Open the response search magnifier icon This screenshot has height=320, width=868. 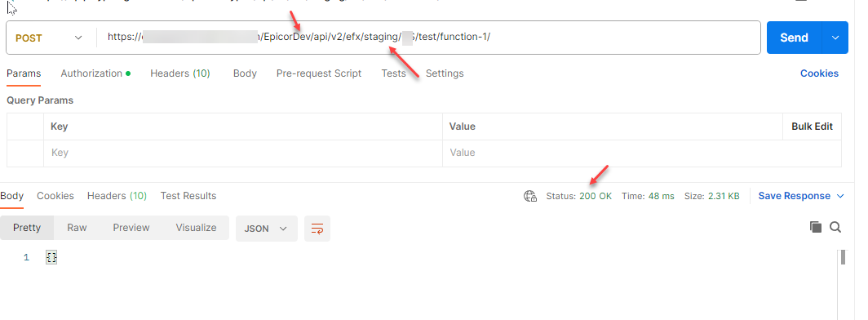click(x=835, y=227)
